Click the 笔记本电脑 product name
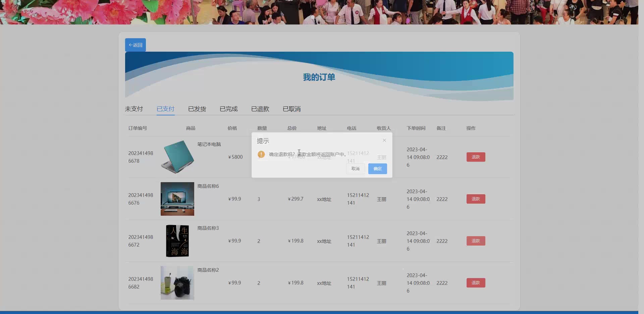644x314 pixels. [209, 144]
